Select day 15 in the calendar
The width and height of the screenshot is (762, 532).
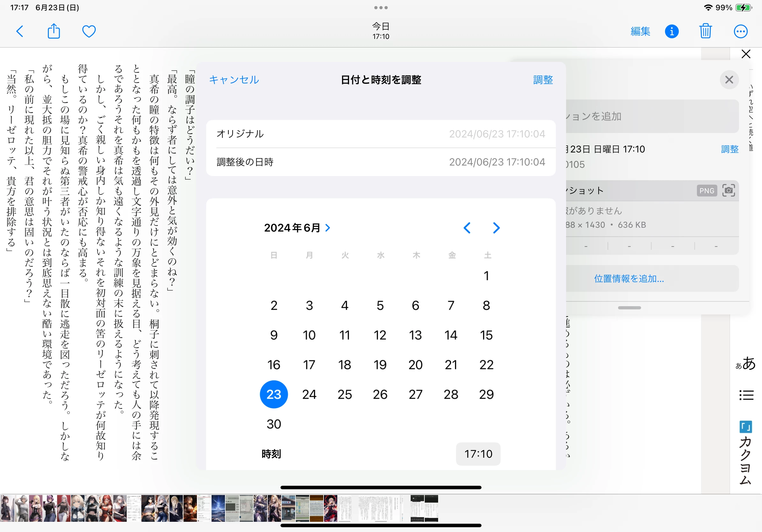tap(486, 335)
